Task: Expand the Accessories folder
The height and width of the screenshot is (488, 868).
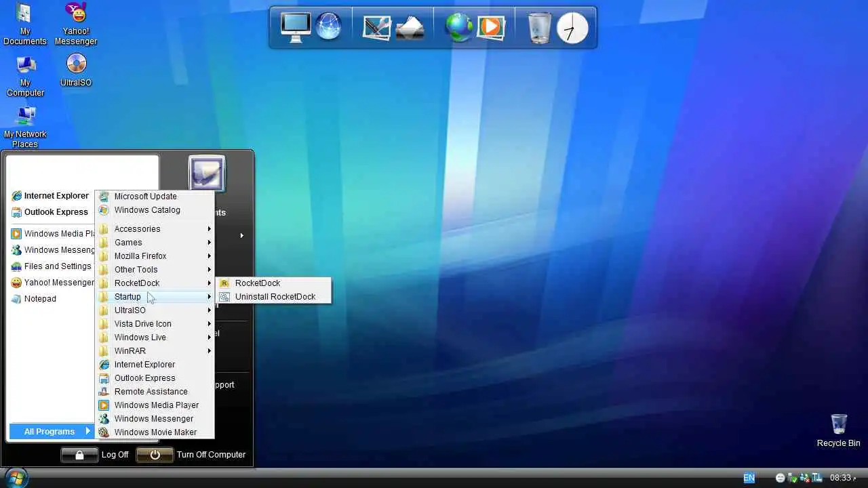Action: pos(155,229)
